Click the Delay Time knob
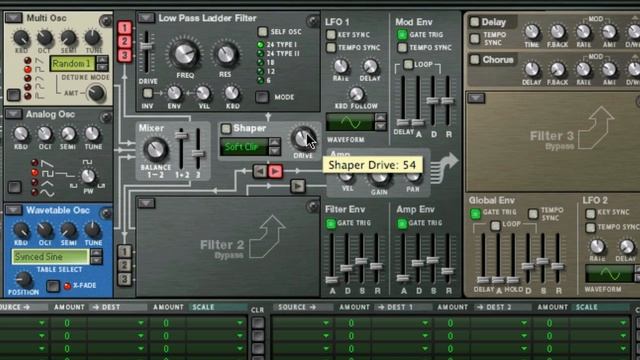Viewport: 640px width, 360px height. click(x=531, y=32)
